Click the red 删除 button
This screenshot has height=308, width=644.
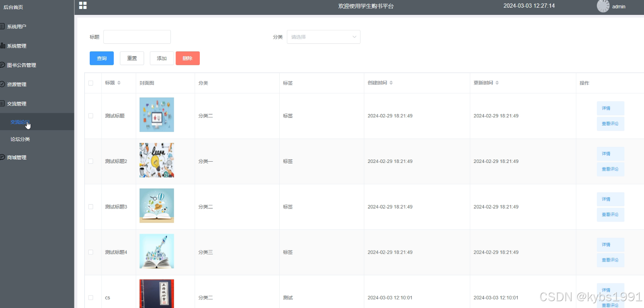pyautogui.click(x=187, y=58)
